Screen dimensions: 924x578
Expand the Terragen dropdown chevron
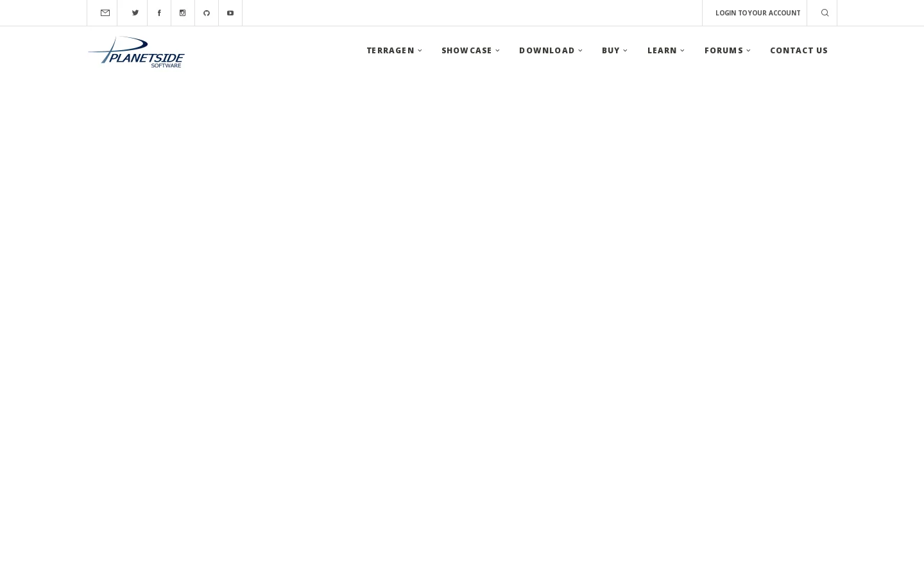click(x=420, y=51)
